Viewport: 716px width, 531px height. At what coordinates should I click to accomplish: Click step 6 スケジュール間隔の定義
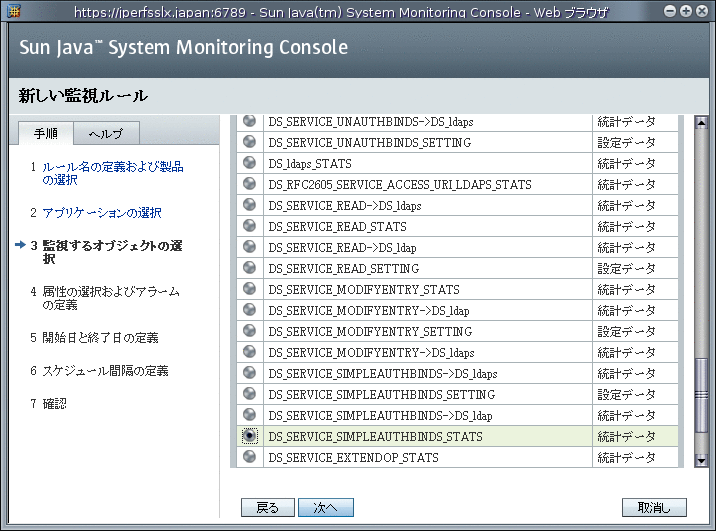point(105,370)
